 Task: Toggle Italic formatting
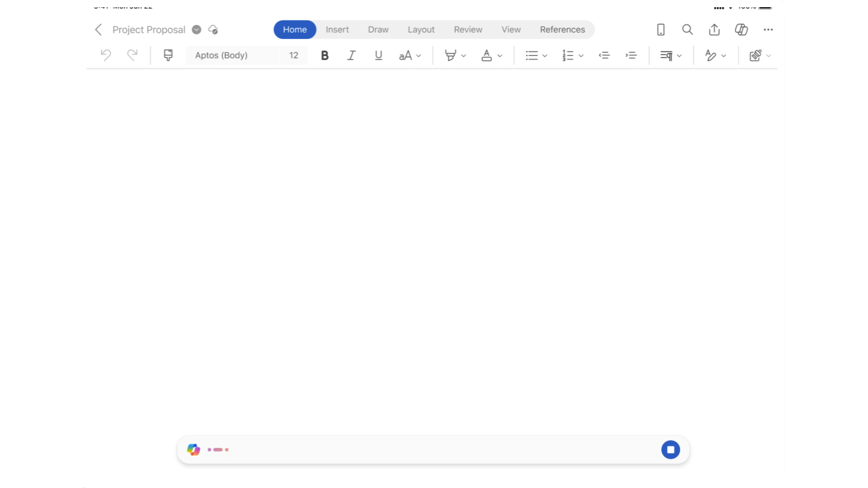tap(351, 55)
